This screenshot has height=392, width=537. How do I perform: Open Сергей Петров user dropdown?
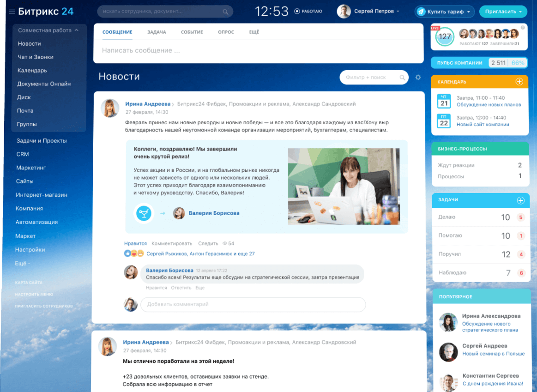398,11
